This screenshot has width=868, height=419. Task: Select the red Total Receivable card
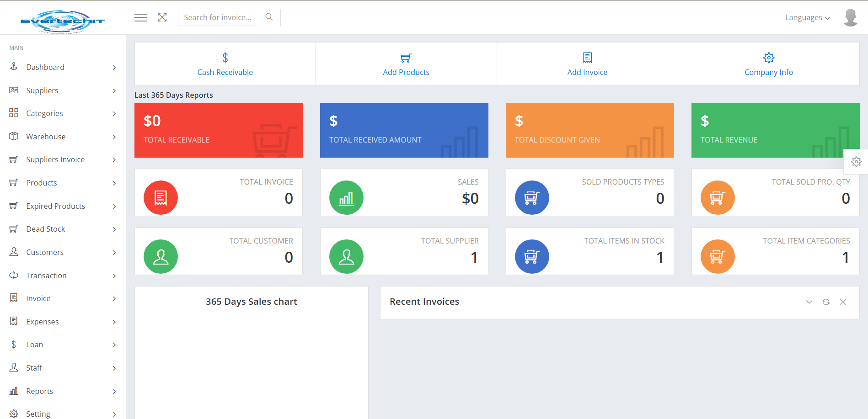219,130
